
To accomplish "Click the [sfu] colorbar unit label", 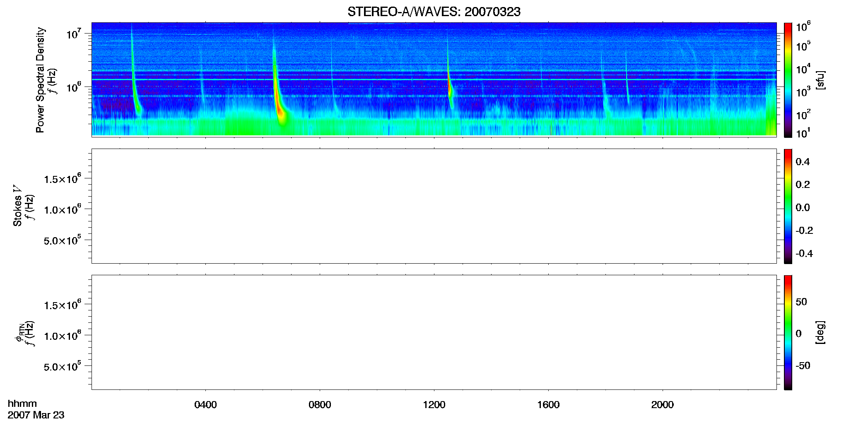I will point(820,80).
